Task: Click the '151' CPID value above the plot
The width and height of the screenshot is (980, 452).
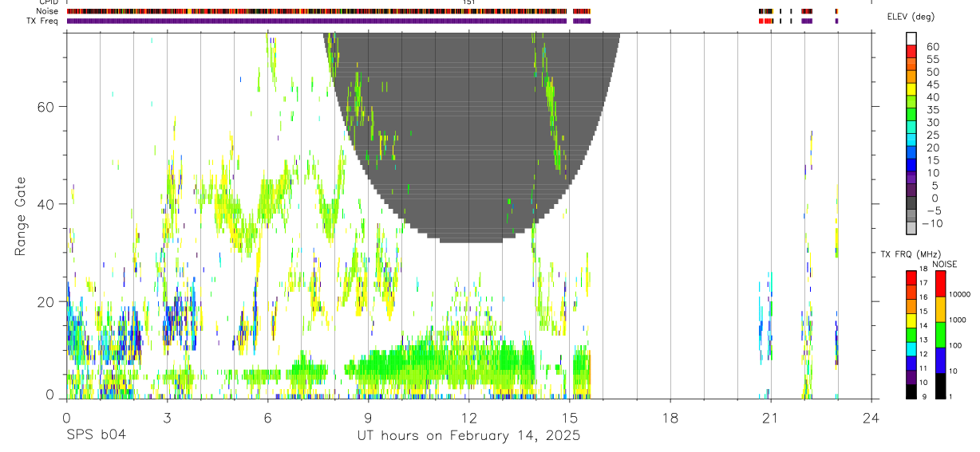Action: point(469,2)
